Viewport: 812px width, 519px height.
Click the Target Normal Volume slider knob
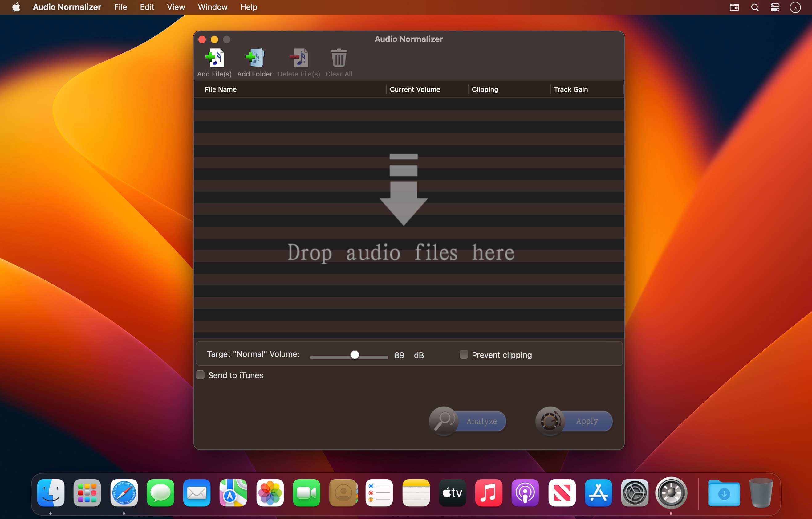pyautogui.click(x=355, y=355)
